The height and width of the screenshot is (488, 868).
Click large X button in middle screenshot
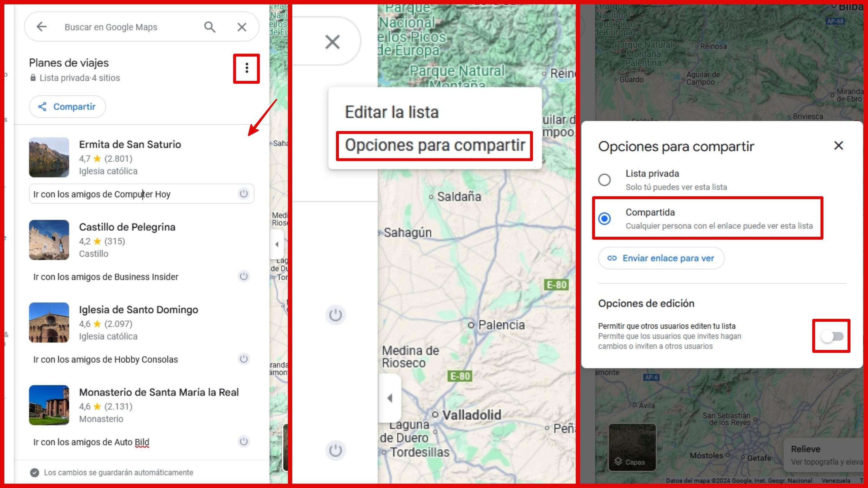(x=332, y=42)
